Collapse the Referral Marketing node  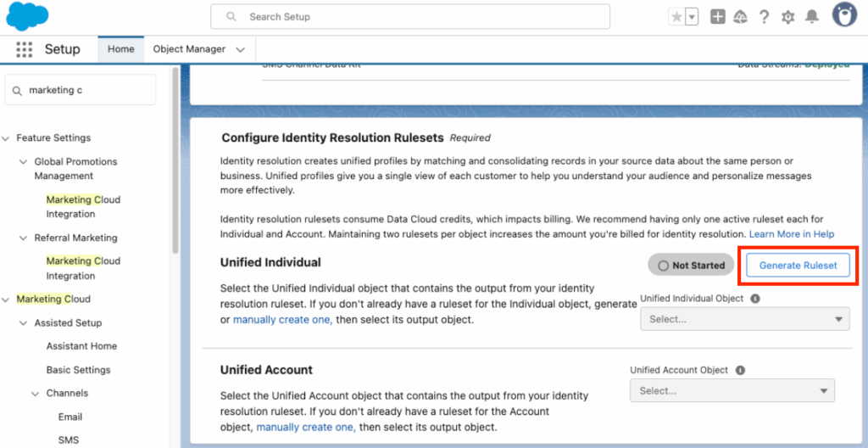pos(23,238)
